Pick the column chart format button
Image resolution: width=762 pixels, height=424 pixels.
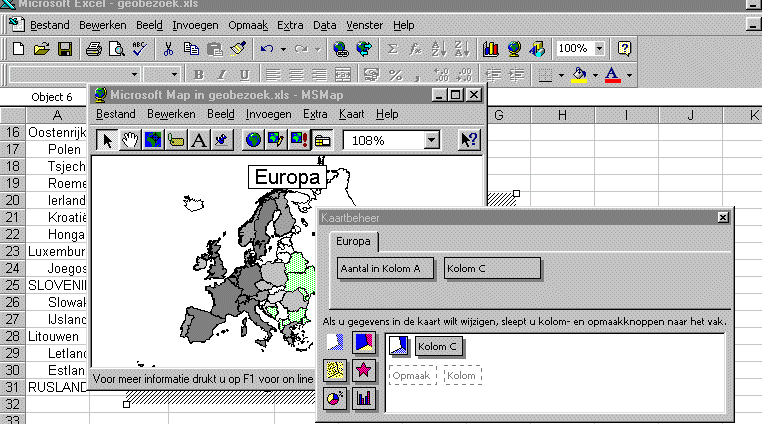click(364, 399)
